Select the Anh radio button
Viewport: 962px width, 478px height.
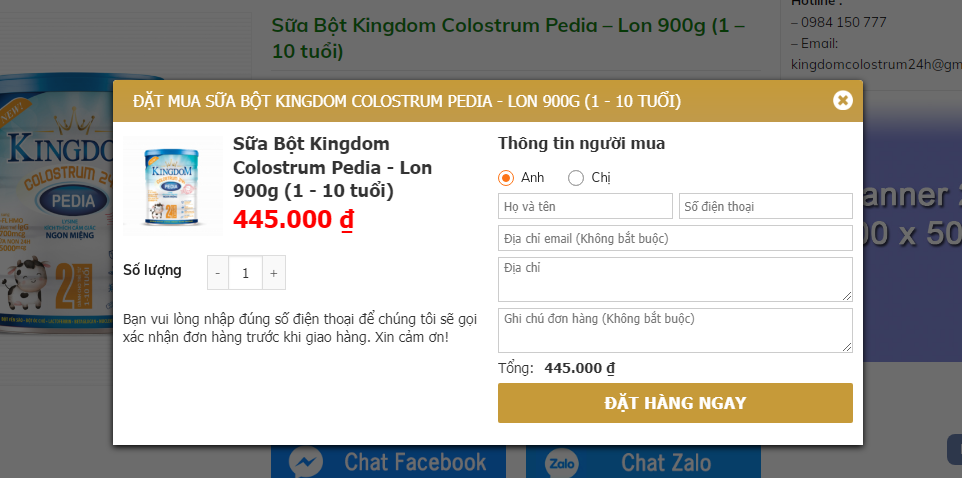point(506,178)
